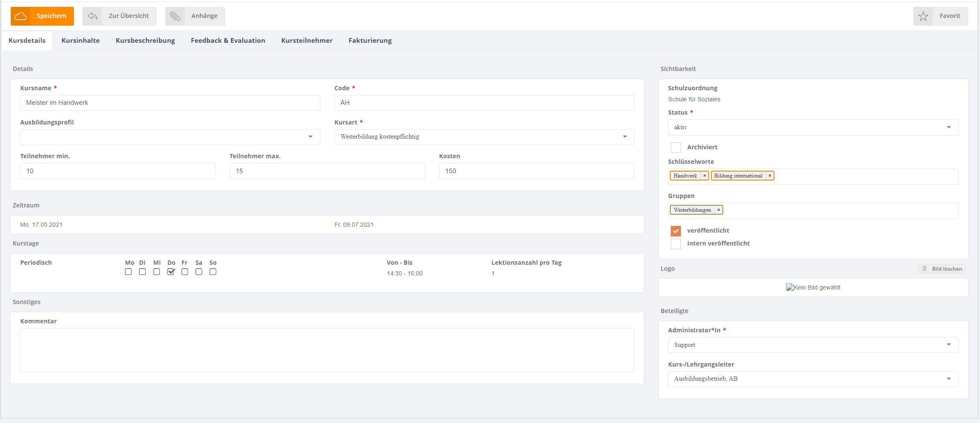Click the time range 14:30 - 16:00
Viewport: 980px width, 423px height.
tap(405, 273)
